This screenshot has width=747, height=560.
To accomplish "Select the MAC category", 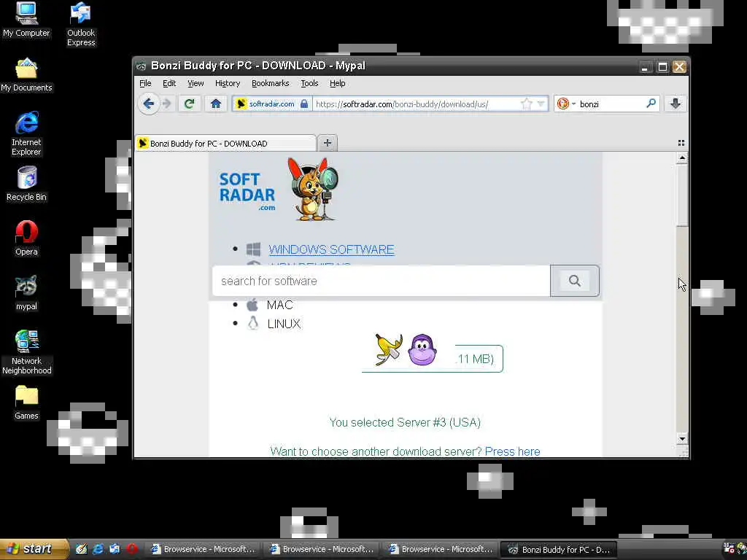I will (279, 305).
